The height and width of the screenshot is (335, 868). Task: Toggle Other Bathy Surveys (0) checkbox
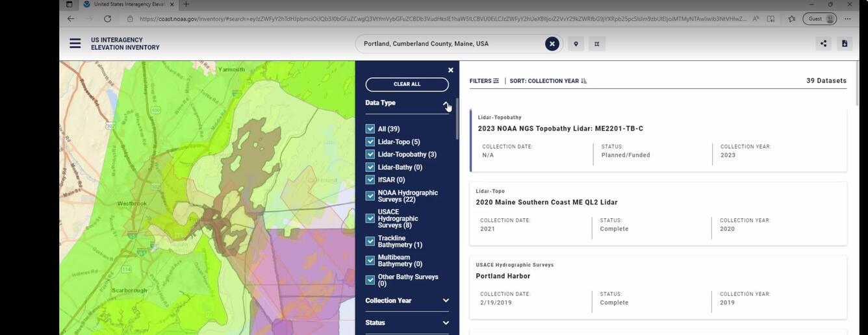370,280
